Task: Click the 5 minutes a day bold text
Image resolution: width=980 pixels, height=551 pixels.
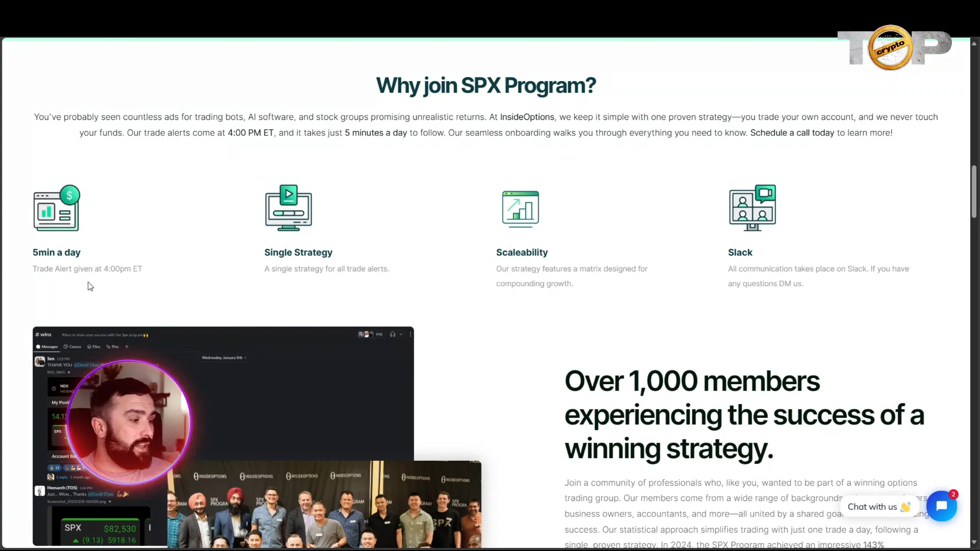Action: coord(376,133)
